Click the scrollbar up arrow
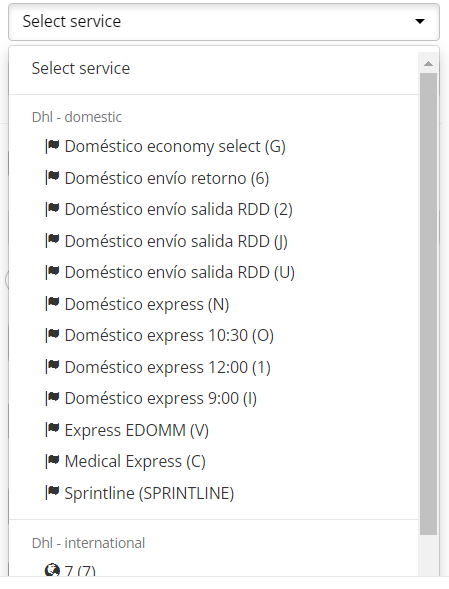 tap(428, 64)
